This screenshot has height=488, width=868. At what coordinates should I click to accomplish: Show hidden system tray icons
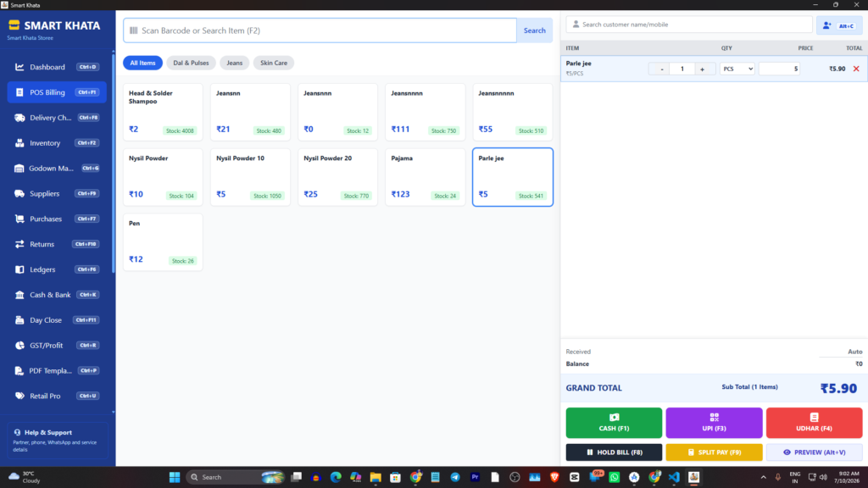point(764,478)
